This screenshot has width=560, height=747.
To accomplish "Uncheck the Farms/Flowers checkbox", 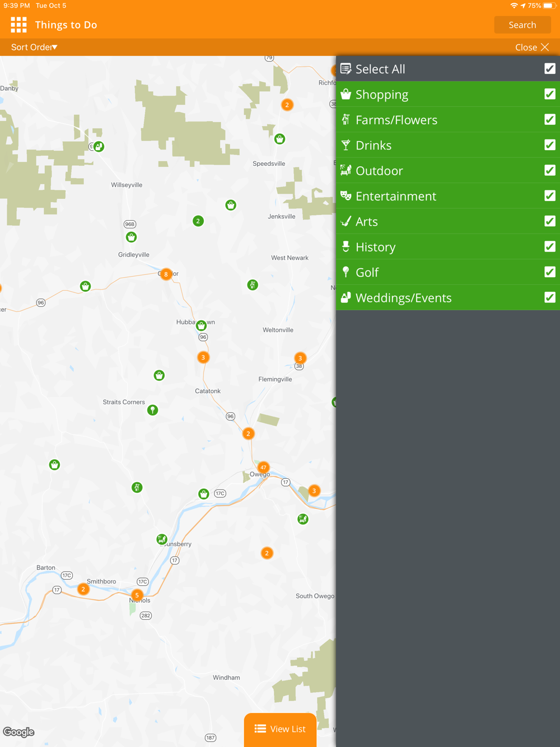I will click(x=550, y=119).
